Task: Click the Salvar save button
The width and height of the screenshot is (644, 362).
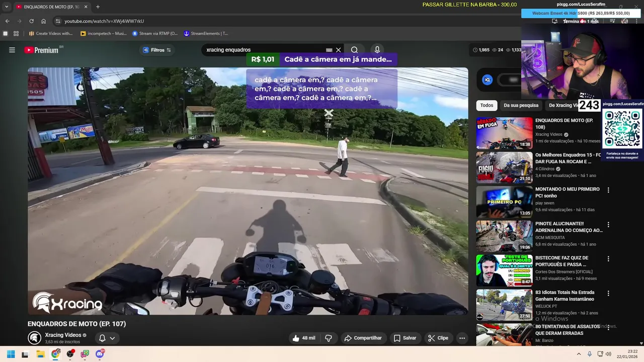Action: point(405,338)
